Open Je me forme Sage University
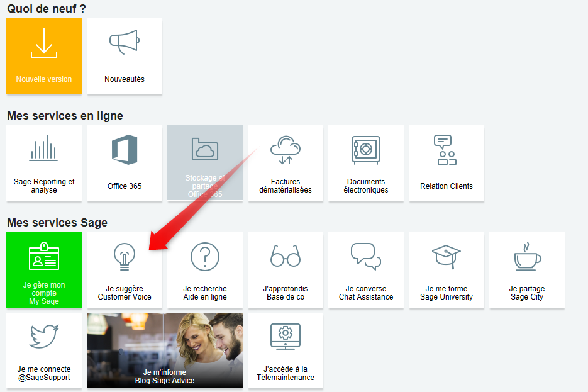 point(447,270)
